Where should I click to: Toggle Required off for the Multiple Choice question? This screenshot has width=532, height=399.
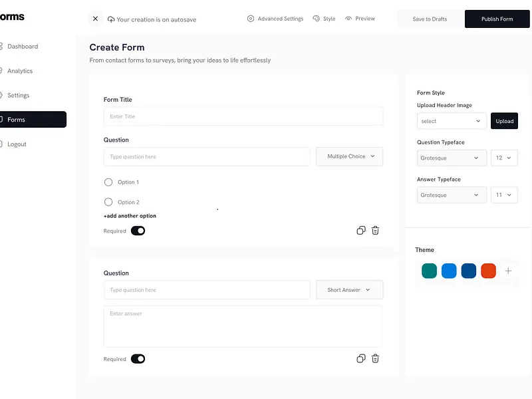138,230
